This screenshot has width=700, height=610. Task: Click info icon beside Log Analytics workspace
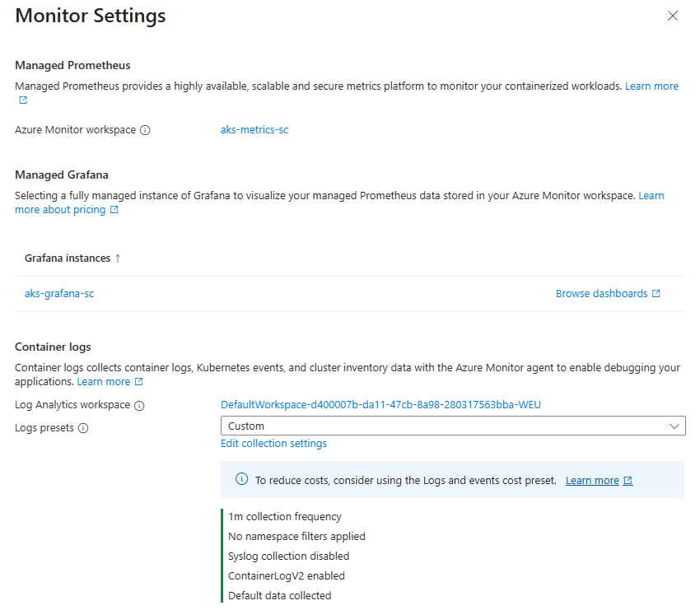coord(139,405)
